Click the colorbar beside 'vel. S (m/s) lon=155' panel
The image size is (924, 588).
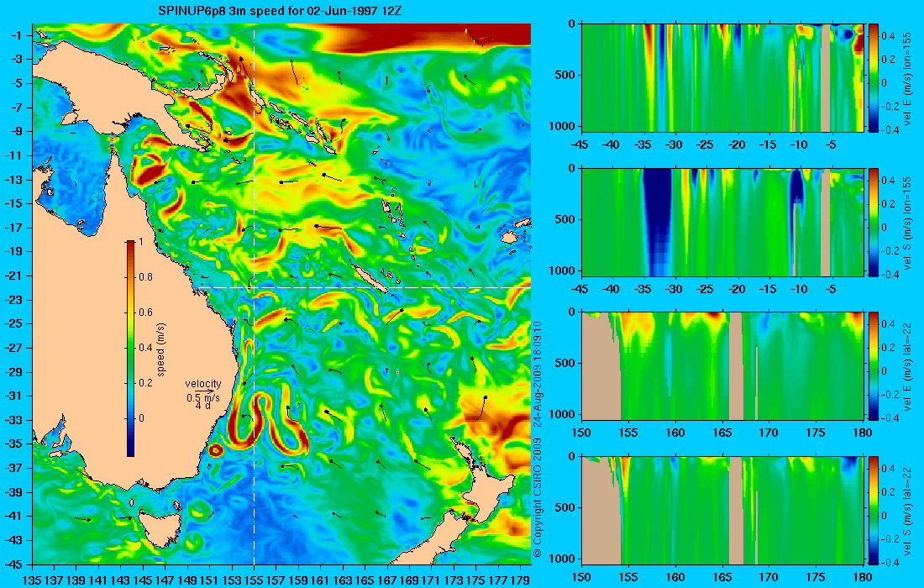click(x=874, y=222)
